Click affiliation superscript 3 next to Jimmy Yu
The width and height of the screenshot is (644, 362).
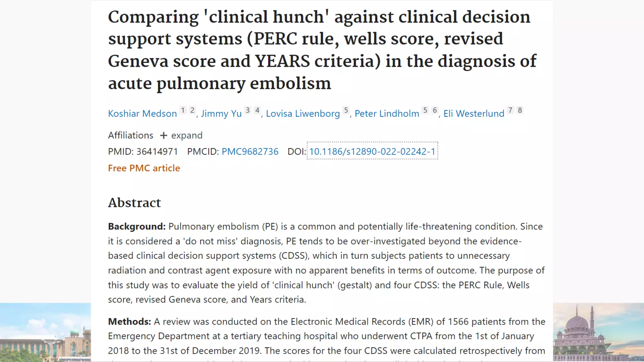coord(248,110)
